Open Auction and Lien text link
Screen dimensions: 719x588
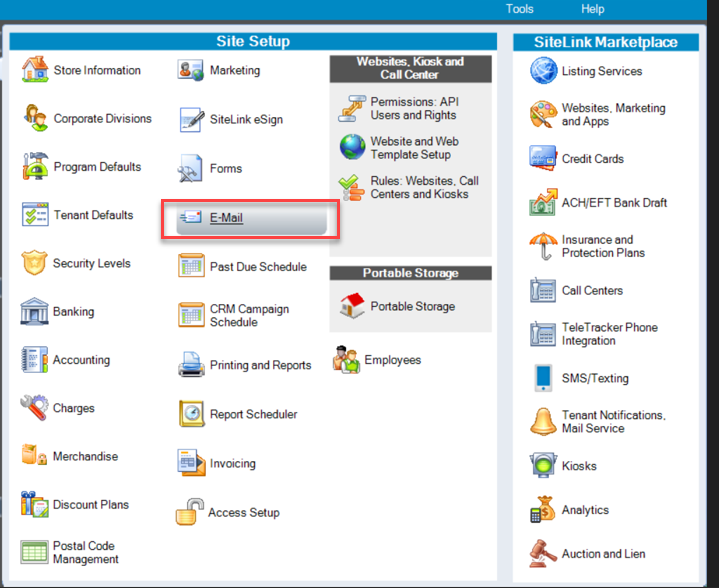click(x=603, y=554)
